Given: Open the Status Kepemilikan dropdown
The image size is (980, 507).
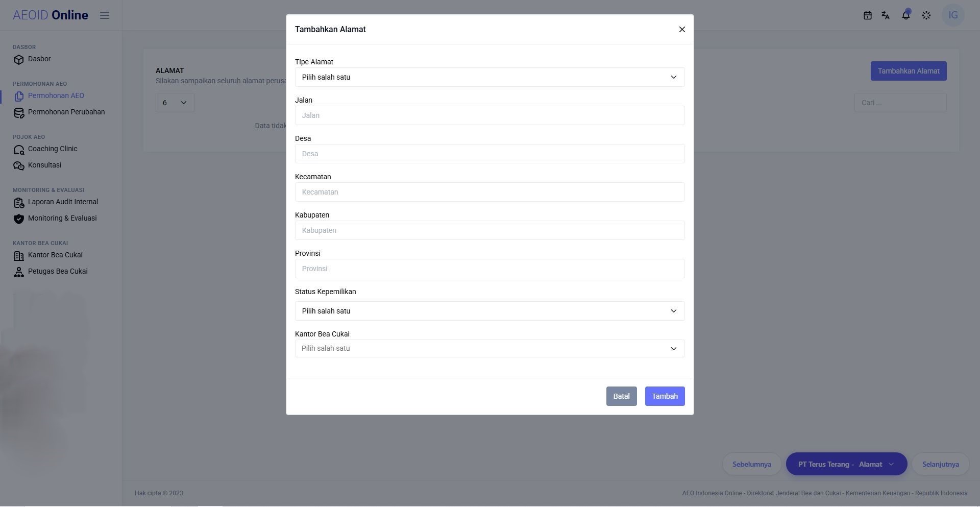Looking at the screenshot, I should 490,311.
